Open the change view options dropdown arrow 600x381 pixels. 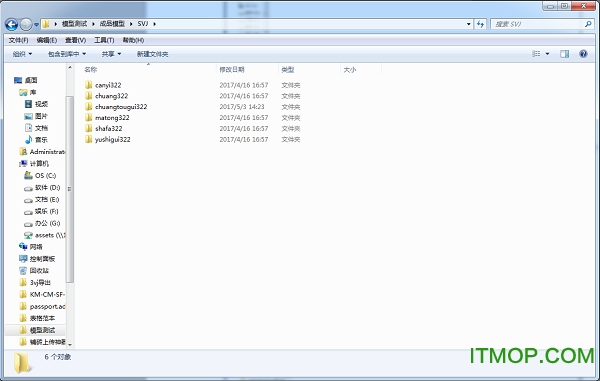pyautogui.click(x=547, y=54)
